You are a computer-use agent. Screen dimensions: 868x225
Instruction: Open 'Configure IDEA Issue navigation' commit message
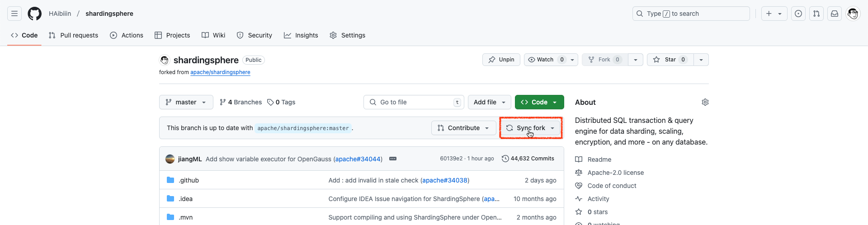(404, 199)
